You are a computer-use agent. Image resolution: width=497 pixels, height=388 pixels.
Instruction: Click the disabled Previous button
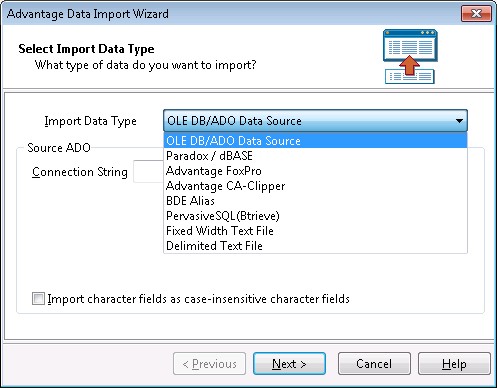pyautogui.click(x=209, y=364)
